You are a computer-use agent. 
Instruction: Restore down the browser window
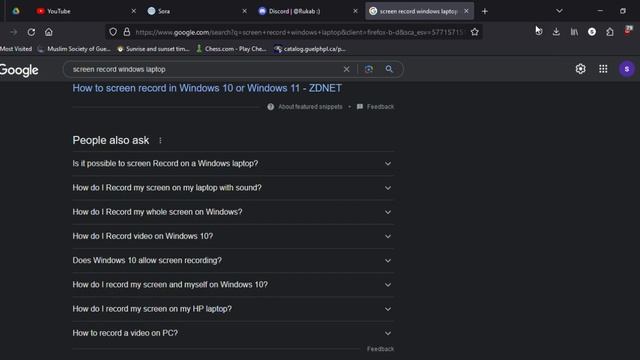pyautogui.click(x=623, y=11)
